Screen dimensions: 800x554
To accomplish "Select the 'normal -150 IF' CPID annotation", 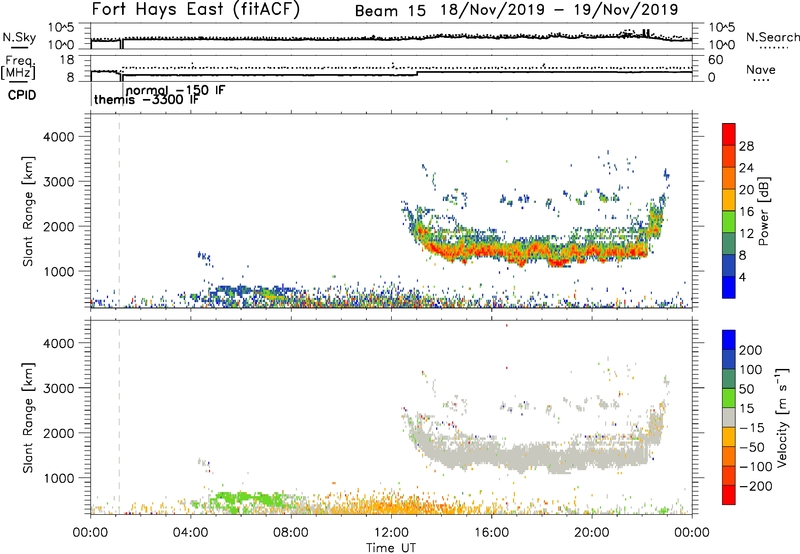I will (175, 90).
